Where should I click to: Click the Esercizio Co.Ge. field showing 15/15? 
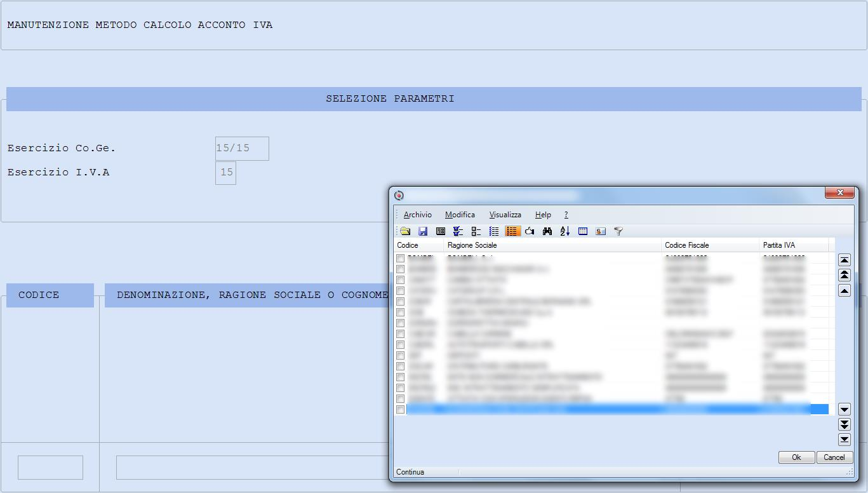coord(242,149)
